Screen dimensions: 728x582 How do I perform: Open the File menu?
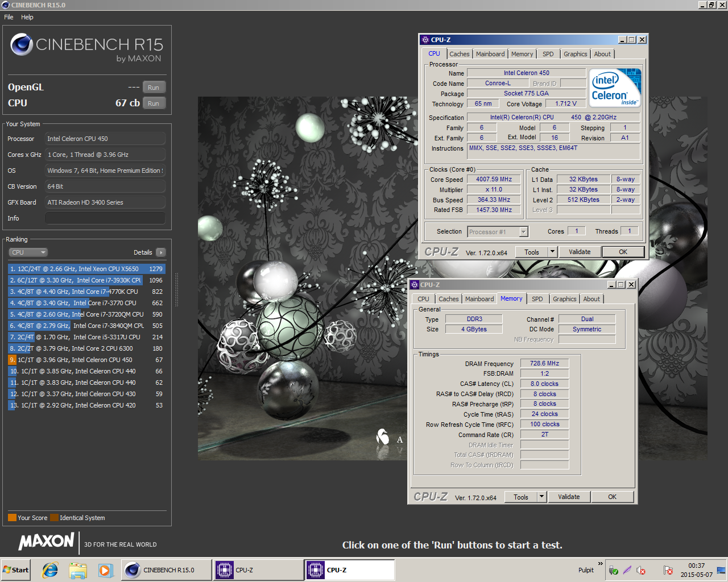click(9, 17)
